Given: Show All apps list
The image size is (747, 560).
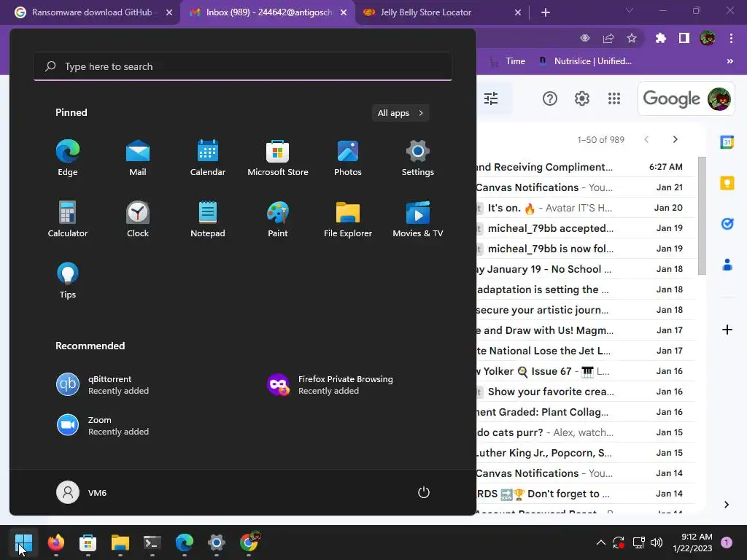Looking at the screenshot, I should [400, 113].
